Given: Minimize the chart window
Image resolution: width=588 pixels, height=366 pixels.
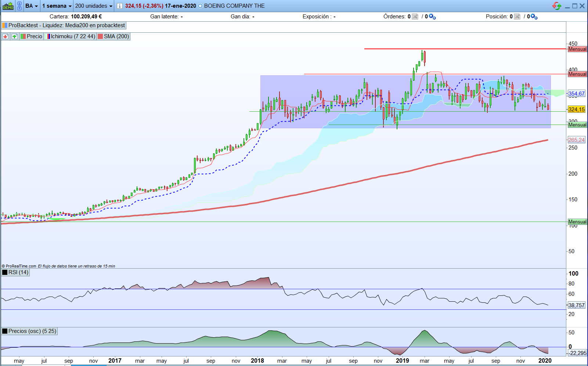Looking at the screenshot, I should (x=567, y=6).
